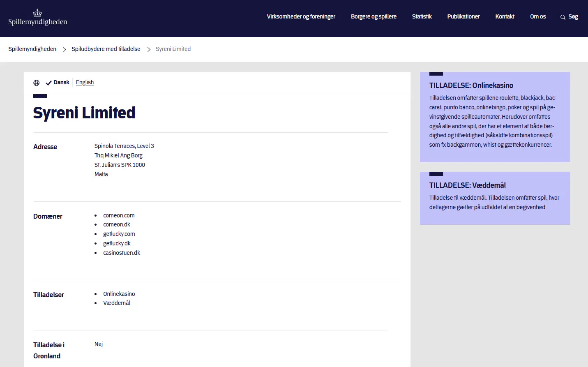Click the Nej value for Grønland
Viewport: 588px width, 367px height.
[99, 344]
